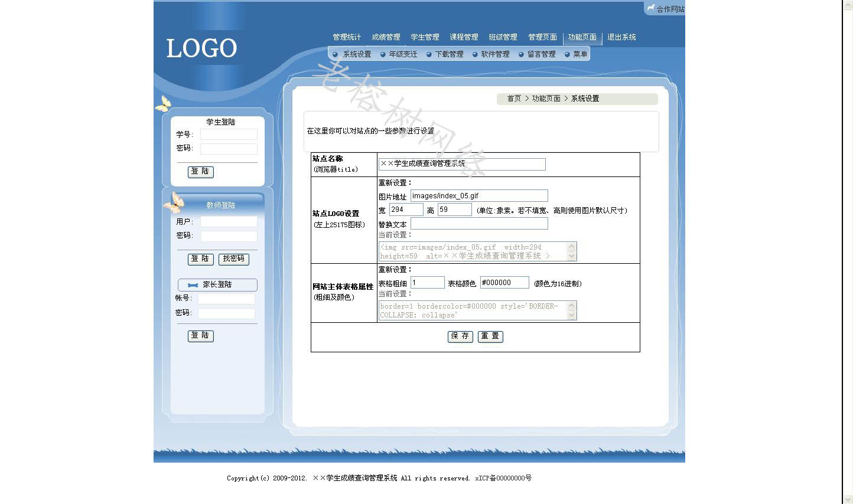Click the bullet icon before 系统设置

click(336, 54)
